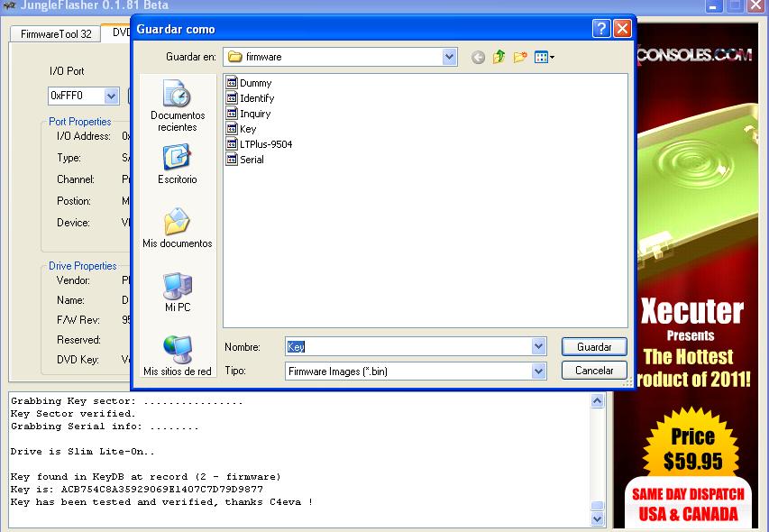Select the Serial file
Screen dimensions: 769x532
coord(245,160)
